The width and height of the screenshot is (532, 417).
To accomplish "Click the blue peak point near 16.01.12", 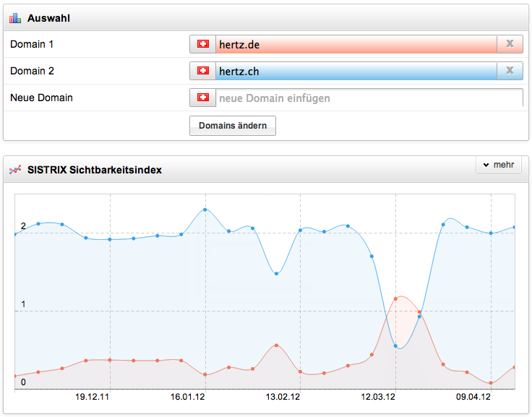I will click(x=205, y=210).
